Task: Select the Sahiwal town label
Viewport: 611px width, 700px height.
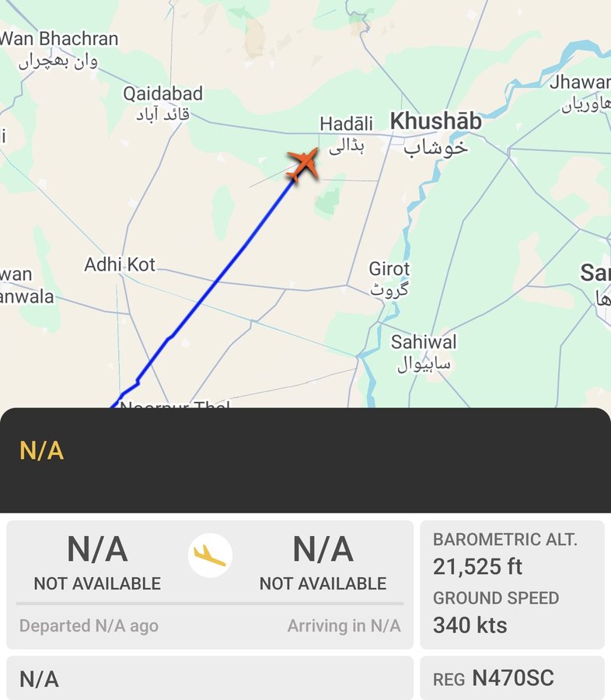Action: click(x=424, y=342)
